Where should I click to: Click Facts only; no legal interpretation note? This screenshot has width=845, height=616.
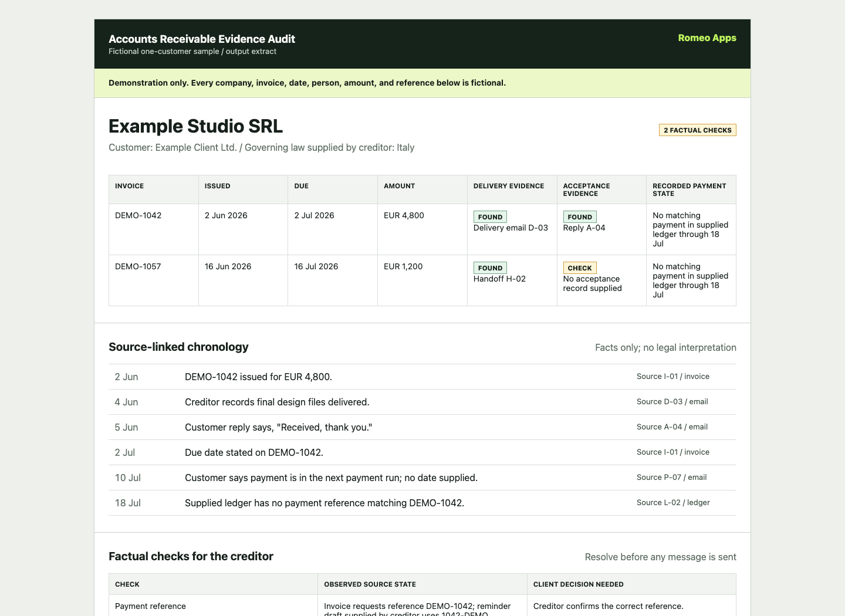pos(665,347)
